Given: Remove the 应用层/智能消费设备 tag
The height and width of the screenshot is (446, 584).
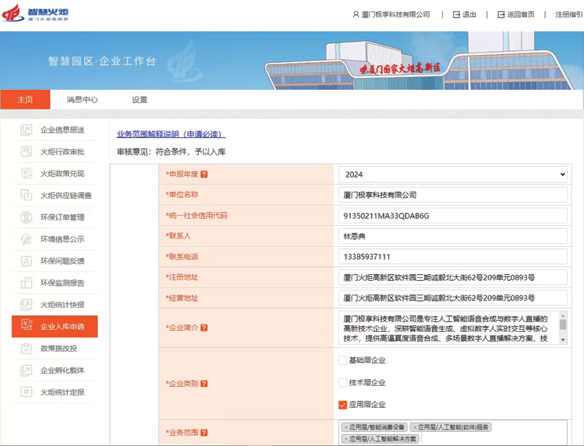Looking at the screenshot, I should point(346,427).
